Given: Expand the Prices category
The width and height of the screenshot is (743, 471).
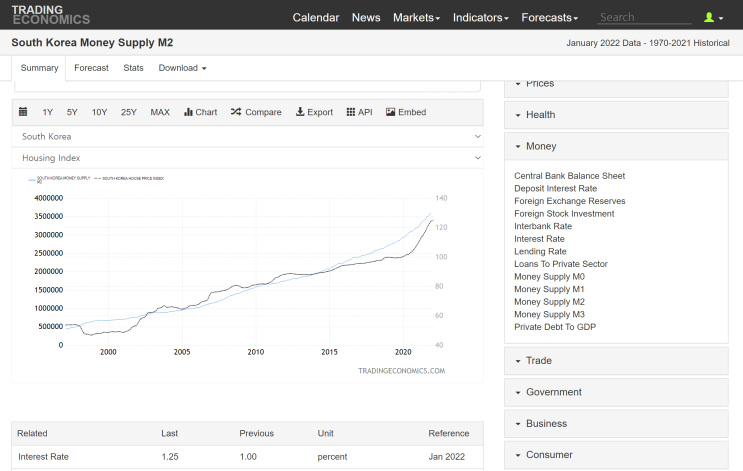Looking at the screenshot, I should pos(616,88).
